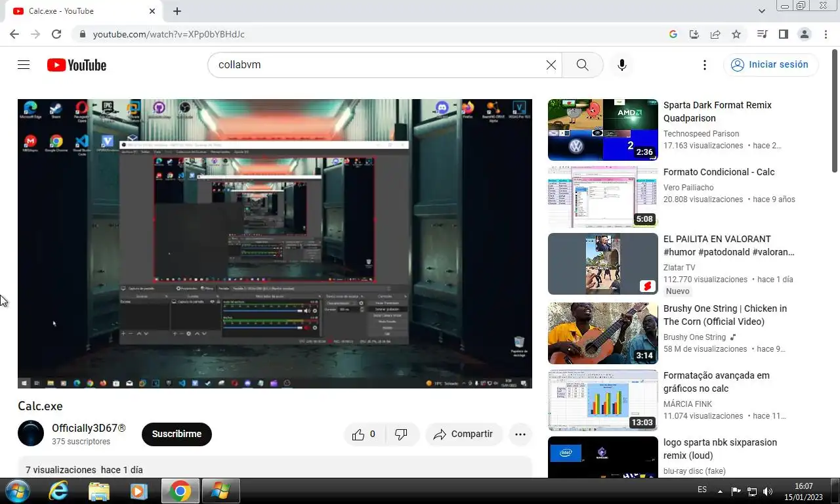The width and height of the screenshot is (840, 504).
Task: Open tab search chevron in Chrome
Action: pos(762,11)
